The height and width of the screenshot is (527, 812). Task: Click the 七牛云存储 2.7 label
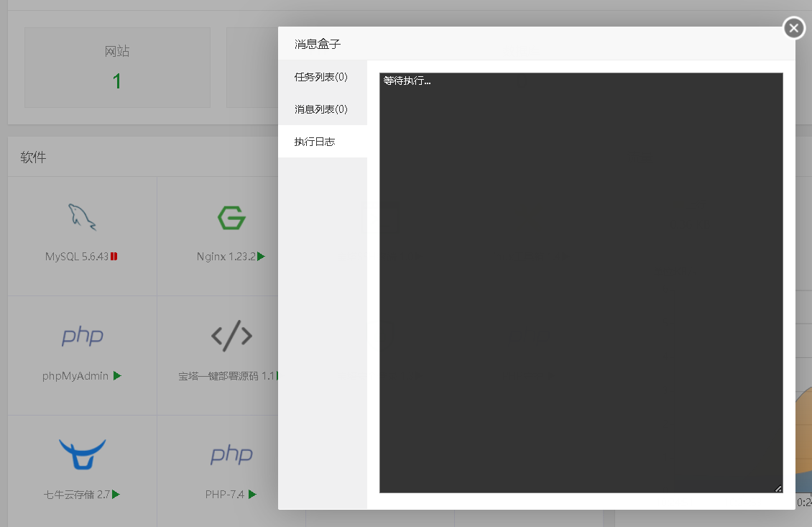point(77,495)
